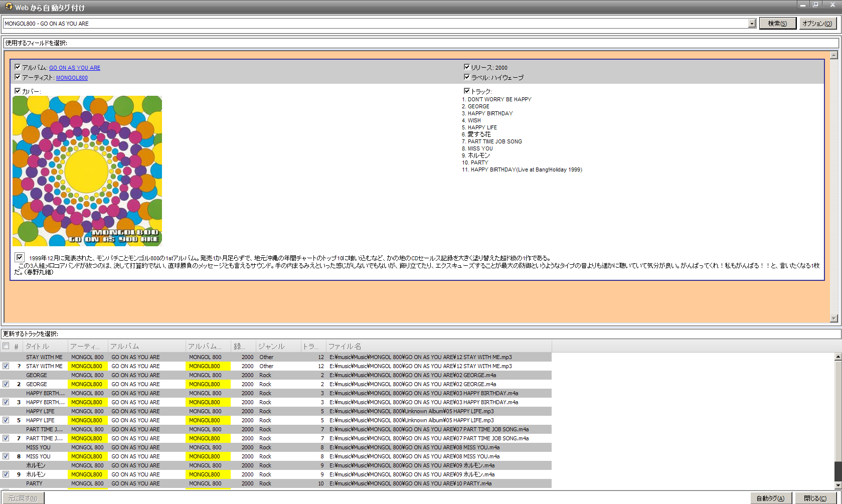Open the オプション(O) options button
The image size is (842, 504).
point(817,24)
